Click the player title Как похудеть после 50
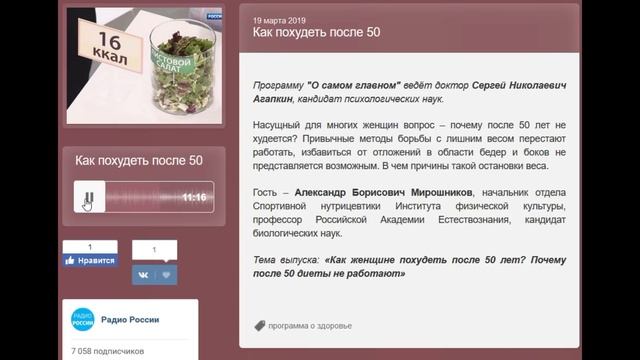Screen dimensions: 640x360 point(139,160)
